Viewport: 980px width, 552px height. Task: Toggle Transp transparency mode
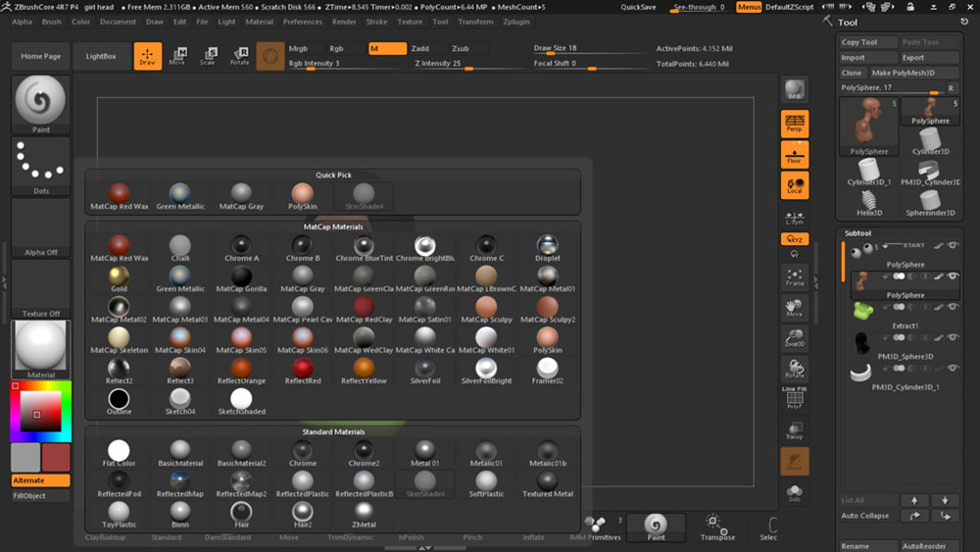795,429
